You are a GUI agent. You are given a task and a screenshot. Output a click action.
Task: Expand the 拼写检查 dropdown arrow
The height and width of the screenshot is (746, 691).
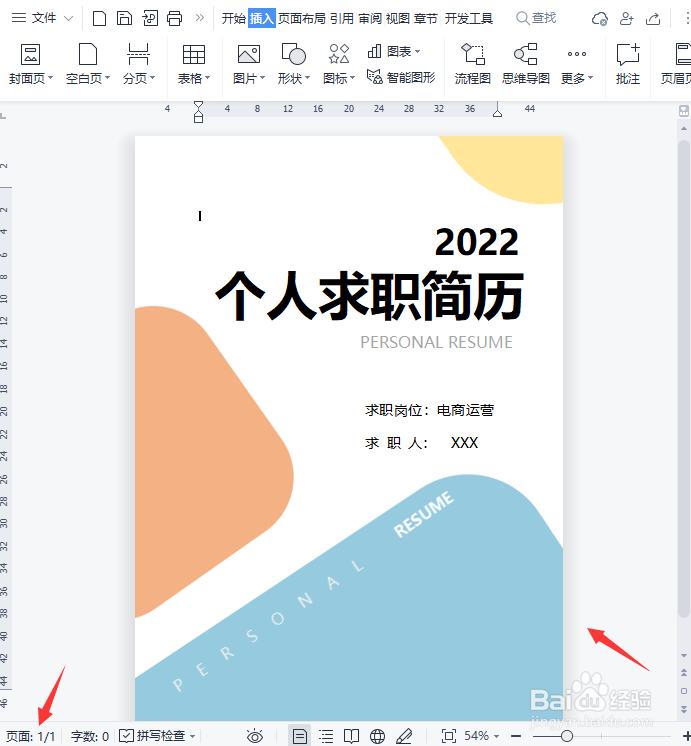click(x=193, y=736)
